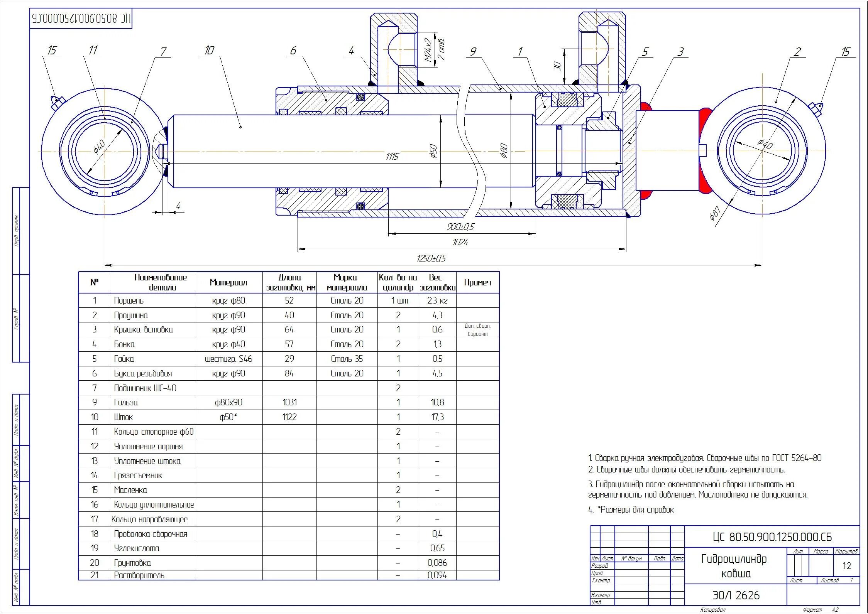Viewport: 868px width, 614px height.
Task: Click the 'Материал' column header
Action: pos(228,282)
